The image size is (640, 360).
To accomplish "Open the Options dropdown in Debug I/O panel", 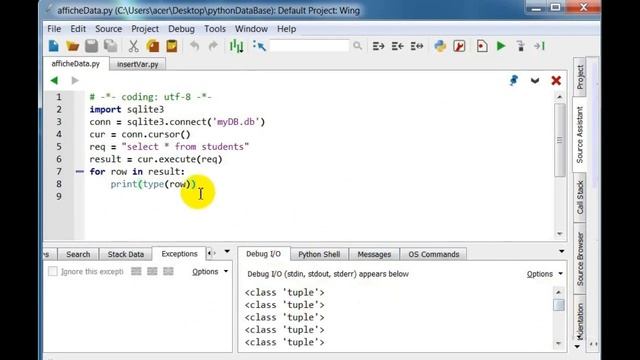I will [544, 274].
